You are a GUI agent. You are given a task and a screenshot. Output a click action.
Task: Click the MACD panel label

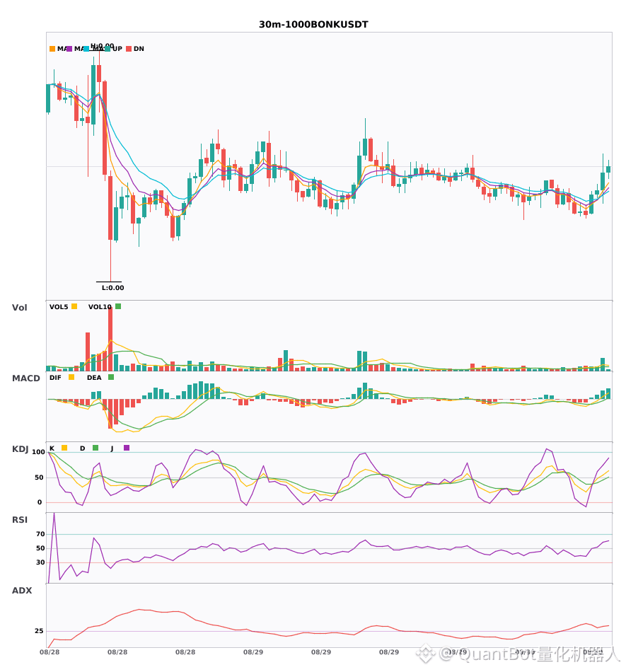25,378
